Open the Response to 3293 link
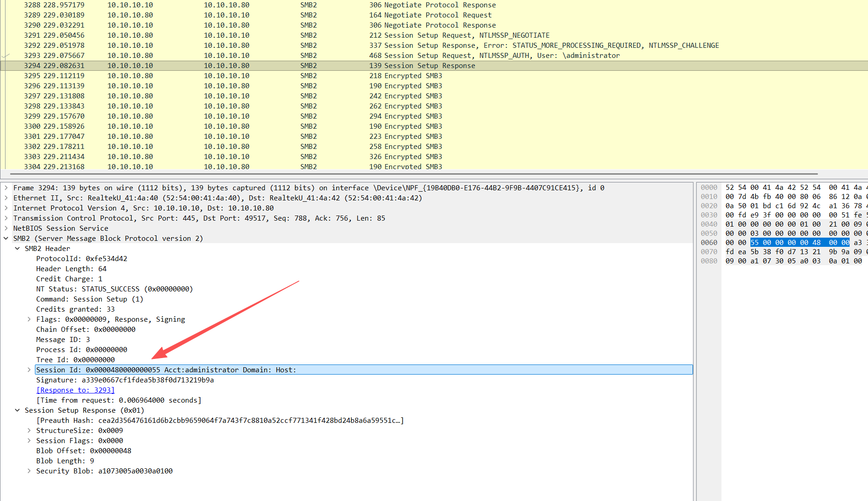 pos(75,390)
